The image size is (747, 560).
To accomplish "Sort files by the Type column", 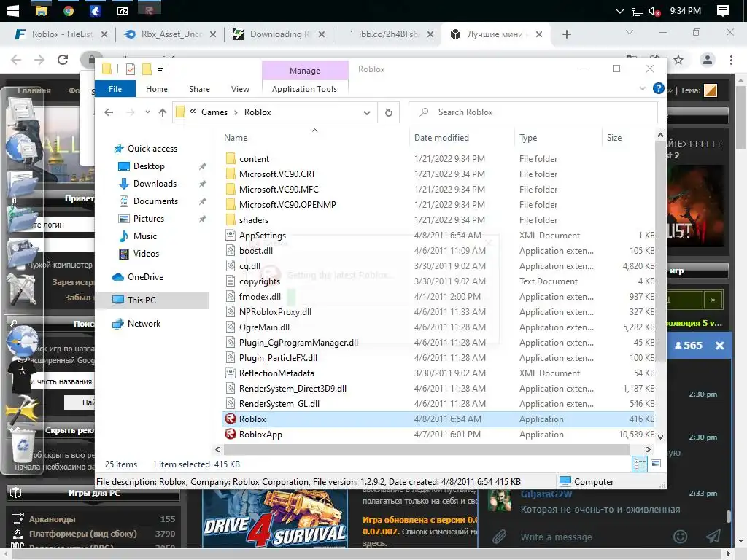I will (528, 138).
